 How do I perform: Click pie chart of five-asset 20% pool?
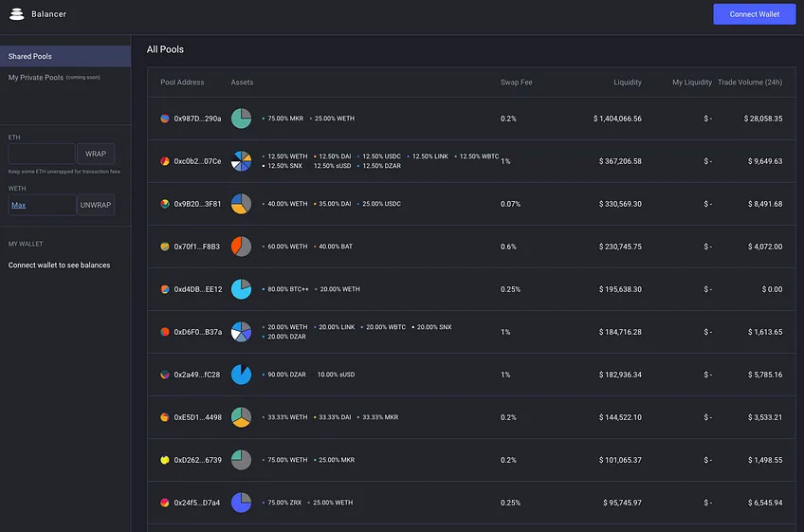point(241,332)
